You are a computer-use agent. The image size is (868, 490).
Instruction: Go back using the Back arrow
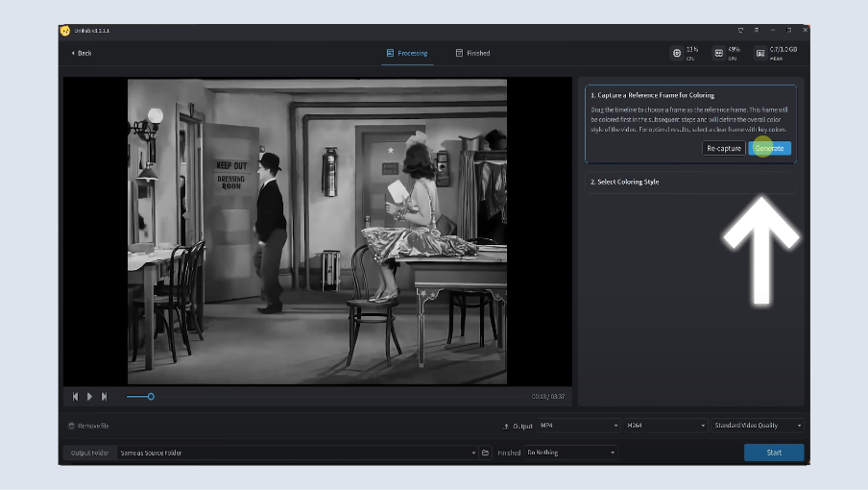click(x=82, y=53)
